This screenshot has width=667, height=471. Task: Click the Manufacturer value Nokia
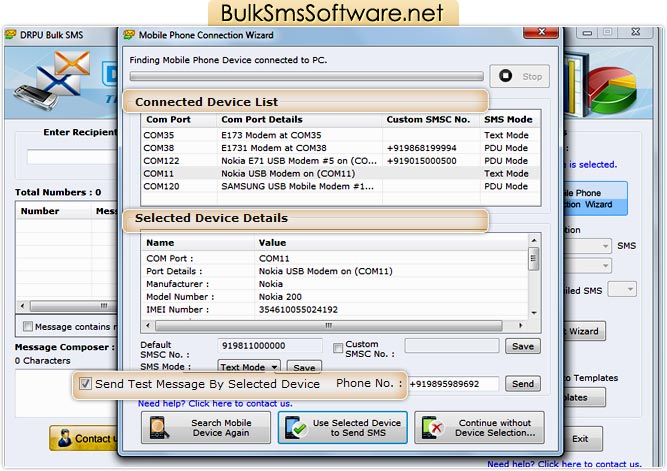point(271,284)
